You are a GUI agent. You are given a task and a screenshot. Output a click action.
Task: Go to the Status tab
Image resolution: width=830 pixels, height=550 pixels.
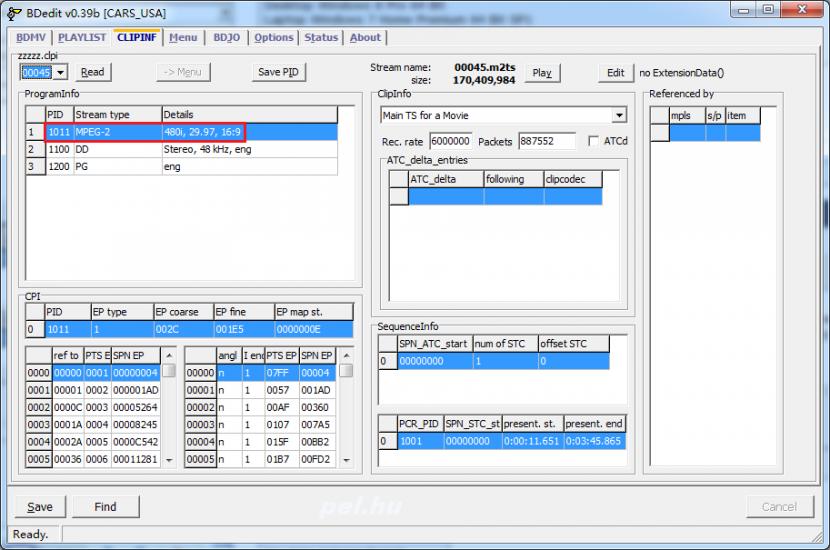(321, 38)
